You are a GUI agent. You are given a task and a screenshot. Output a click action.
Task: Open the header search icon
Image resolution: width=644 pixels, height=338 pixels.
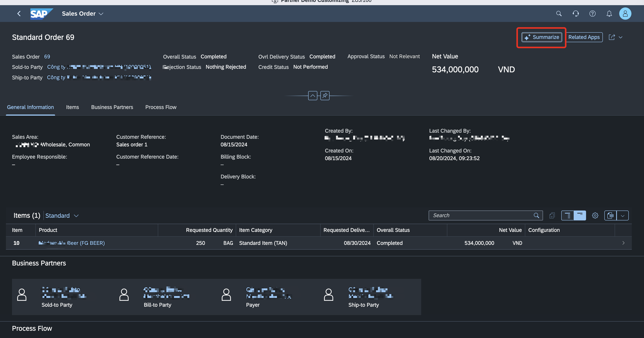pos(559,14)
